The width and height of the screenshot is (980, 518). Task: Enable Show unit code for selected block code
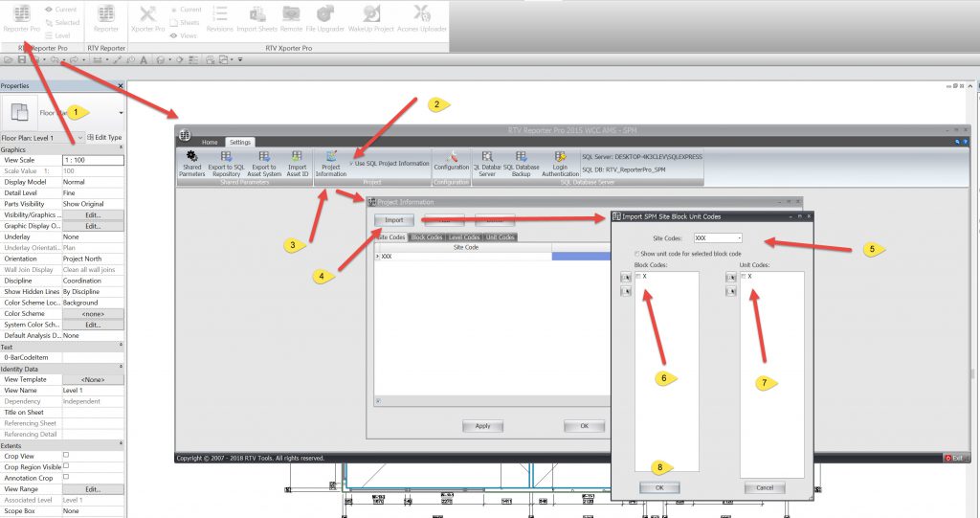point(637,253)
